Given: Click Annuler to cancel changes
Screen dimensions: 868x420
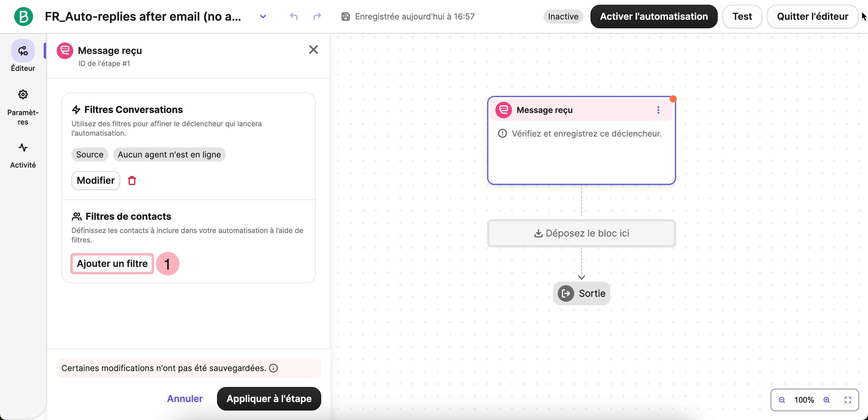Looking at the screenshot, I should (x=185, y=399).
